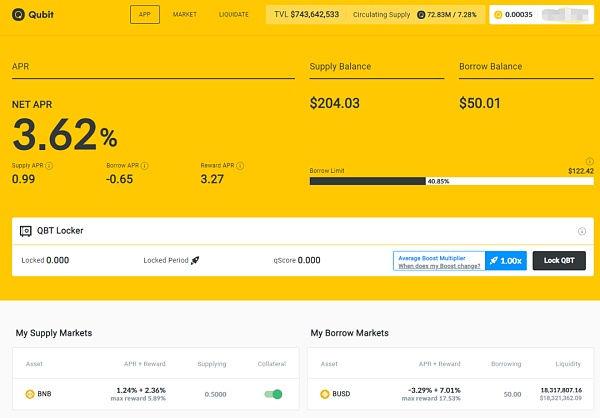
Task: Open 'When does my Boost change?' link
Action: (437, 266)
